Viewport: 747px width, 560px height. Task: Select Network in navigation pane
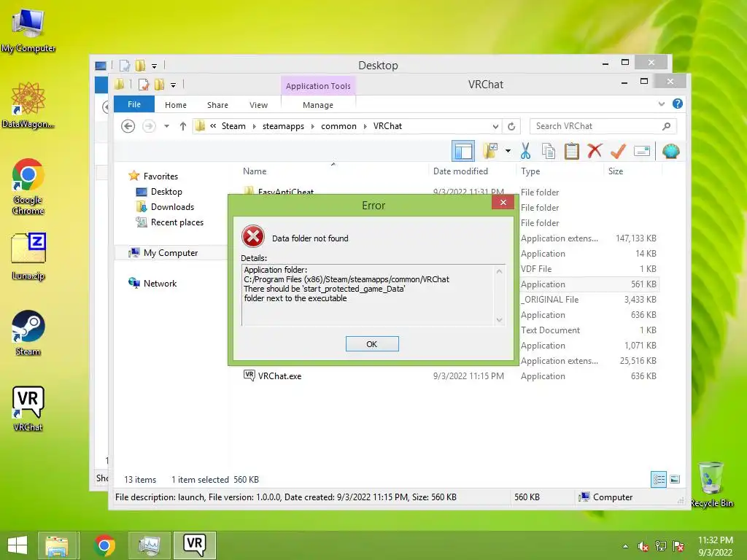pos(160,284)
